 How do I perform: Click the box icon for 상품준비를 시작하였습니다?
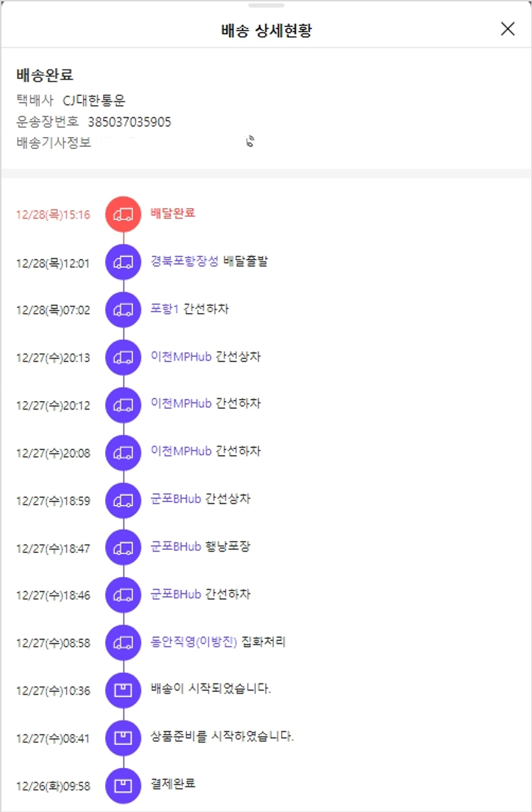(x=123, y=737)
